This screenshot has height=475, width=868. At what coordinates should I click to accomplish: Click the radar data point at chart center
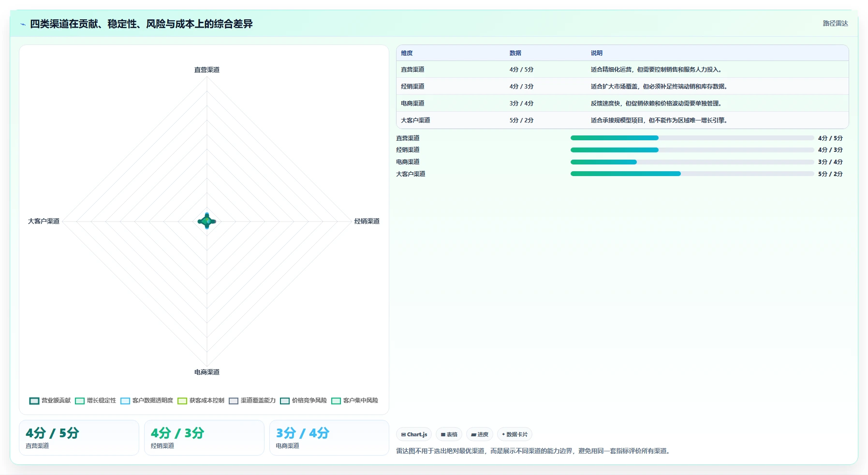[207, 222]
